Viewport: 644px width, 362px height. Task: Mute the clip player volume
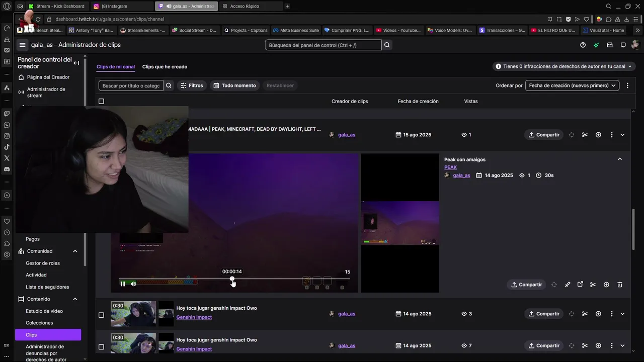tap(133, 284)
